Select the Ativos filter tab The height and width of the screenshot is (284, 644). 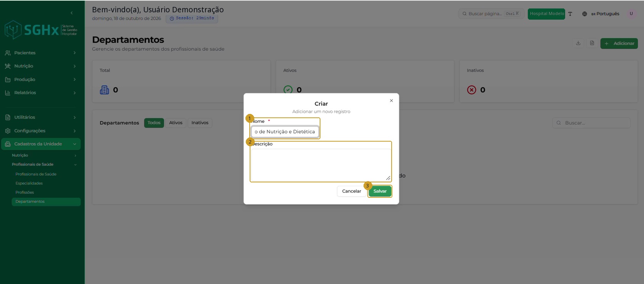click(x=176, y=123)
